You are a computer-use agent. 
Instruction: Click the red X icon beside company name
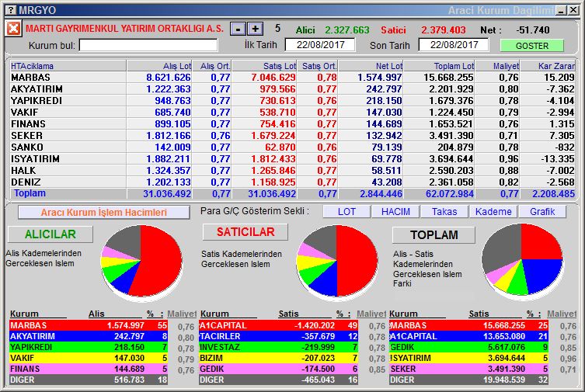13,29
